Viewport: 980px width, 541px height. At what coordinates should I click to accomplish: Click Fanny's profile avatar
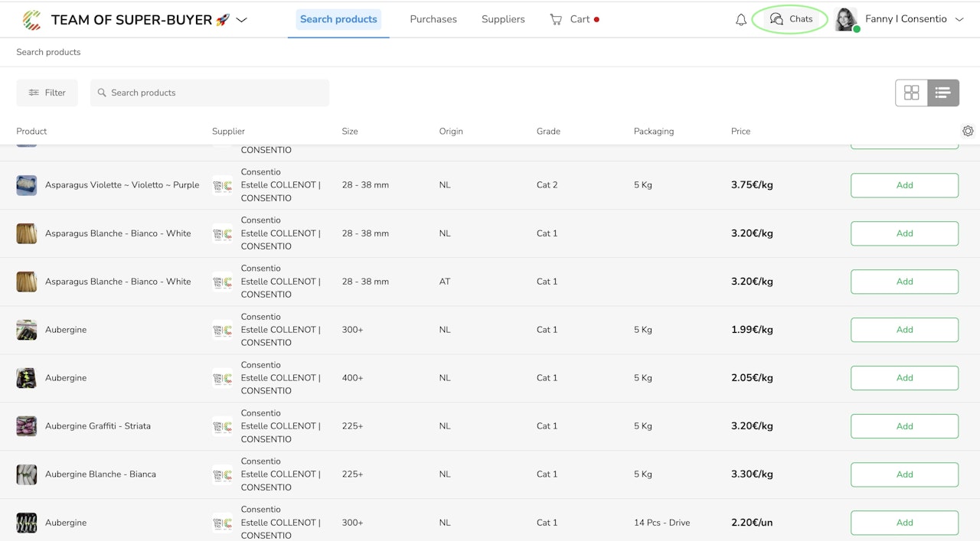point(845,19)
